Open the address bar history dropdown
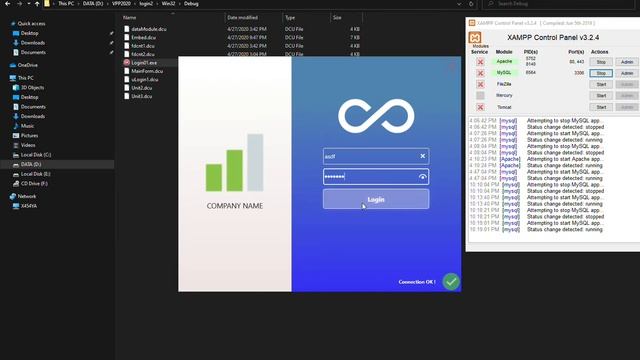The height and width of the screenshot is (360, 640). coord(459,4)
